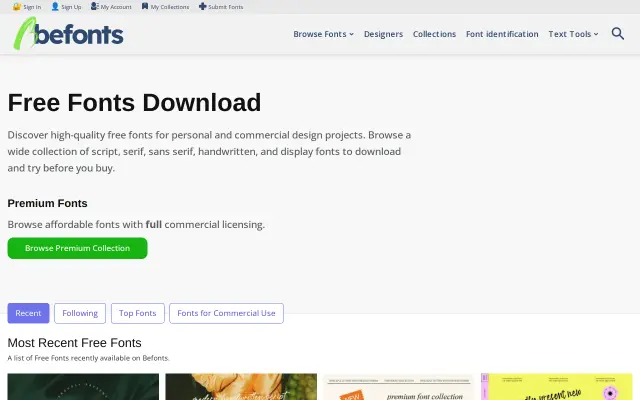640x400 pixels.
Task: Click the Sign Up link text
Action: [x=71, y=7]
